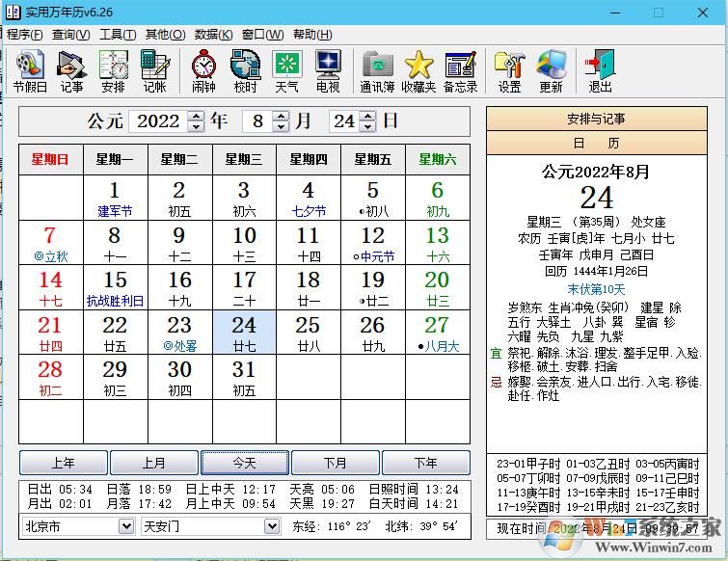
Task: Go to next year with 下年
Action: click(426, 463)
